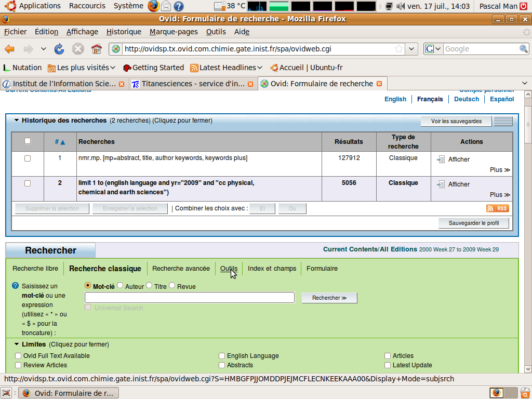Screen dimensions: 532x399
Task: Click the keyword search text field
Action: click(x=189, y=298)
